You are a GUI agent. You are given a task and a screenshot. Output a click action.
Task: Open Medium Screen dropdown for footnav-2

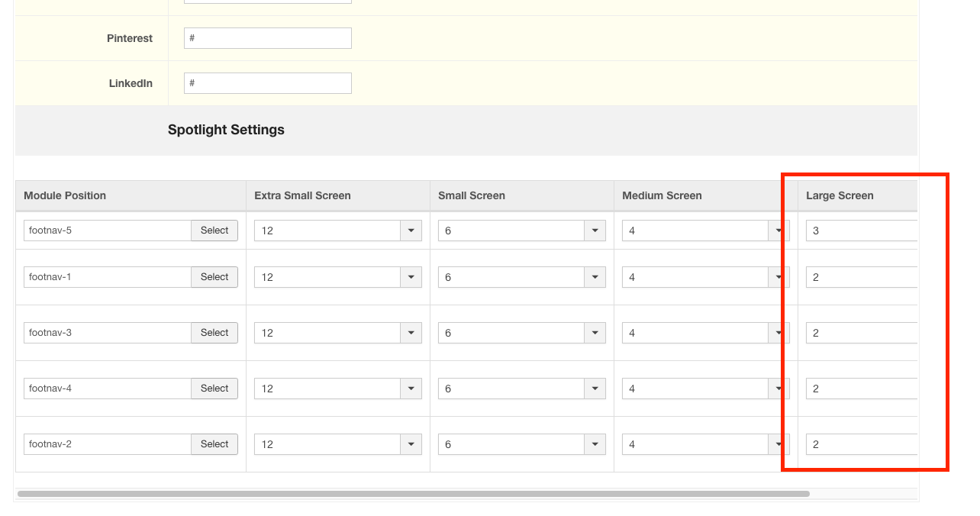705,444
